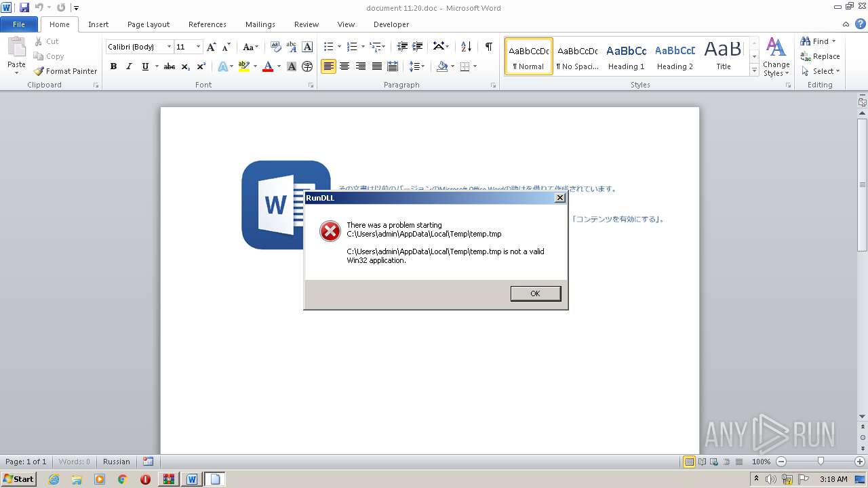
Task: Click the Replace command
Action: click(x=821, y=56)
